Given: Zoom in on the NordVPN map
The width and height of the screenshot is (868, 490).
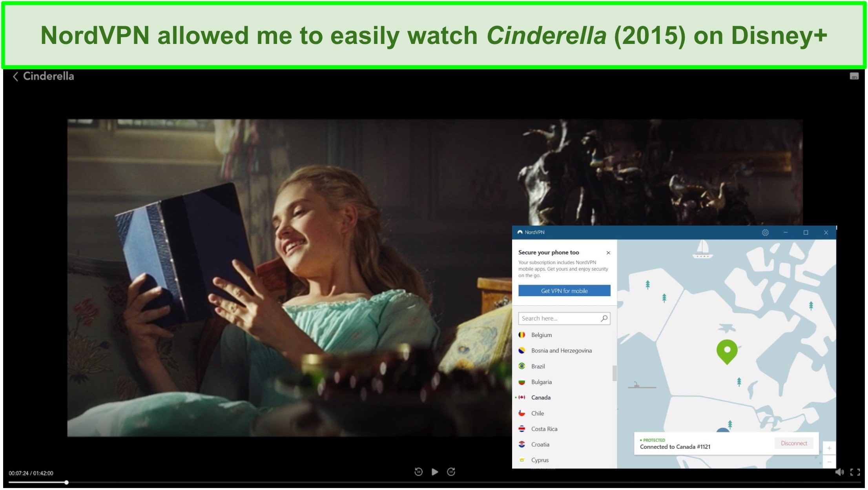Looking at the screenshot, I should click(x=829, y=448).
